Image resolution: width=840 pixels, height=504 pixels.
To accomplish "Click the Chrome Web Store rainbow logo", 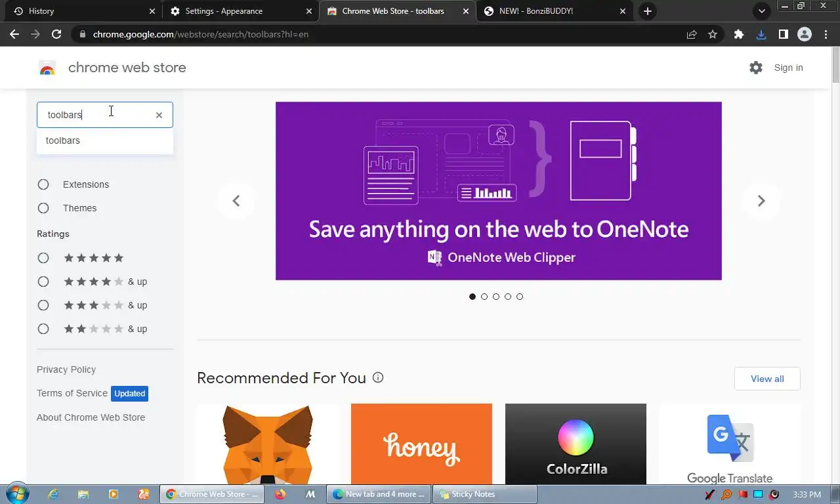I will pos(47,68).
